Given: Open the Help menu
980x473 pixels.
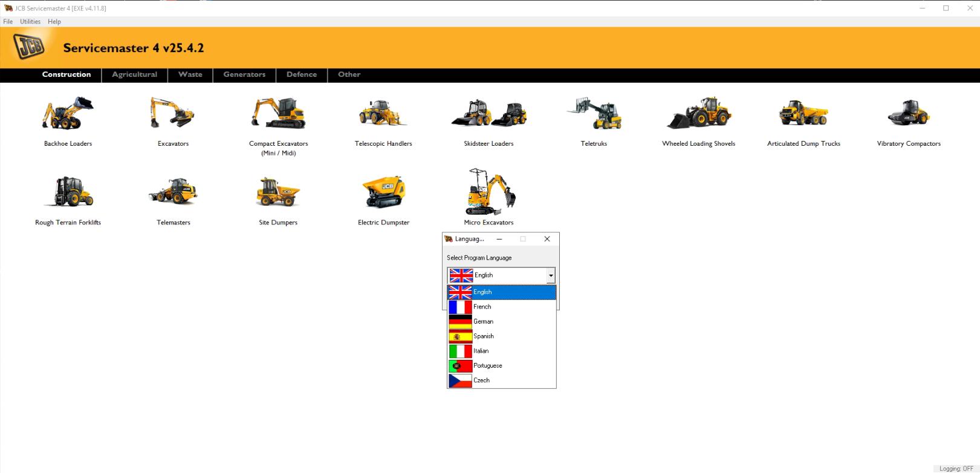Looking at the screenshot, I should [x=54, y=21].
